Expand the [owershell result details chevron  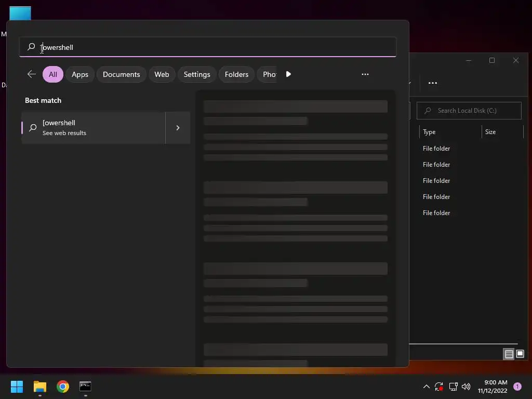(x=178, y=128)
